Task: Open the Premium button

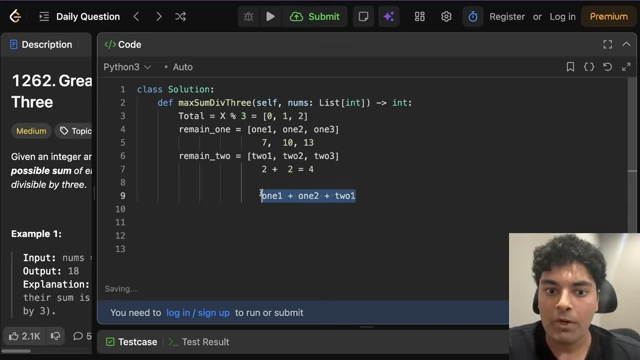Action: point(609,17)
